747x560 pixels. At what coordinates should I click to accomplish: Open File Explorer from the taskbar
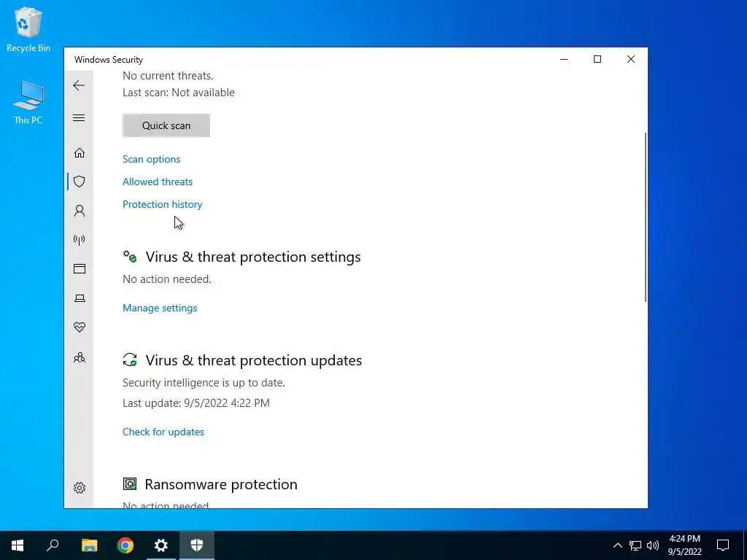pyautogui.click(x=89, y=545)
